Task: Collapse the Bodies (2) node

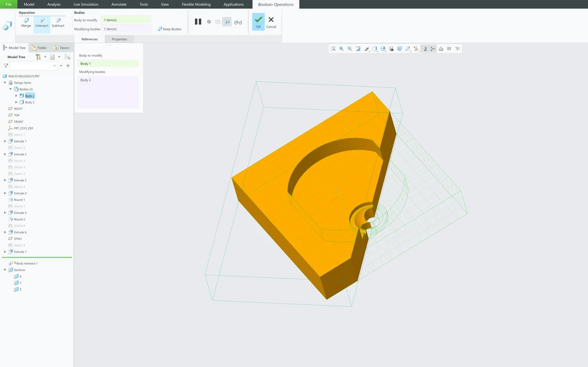Action: (11, 90)
